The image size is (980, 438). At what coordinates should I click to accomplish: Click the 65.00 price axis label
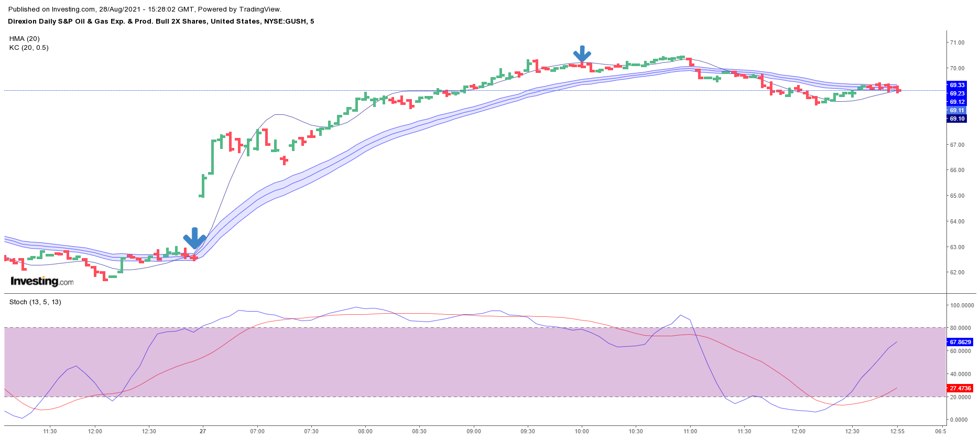957,196
